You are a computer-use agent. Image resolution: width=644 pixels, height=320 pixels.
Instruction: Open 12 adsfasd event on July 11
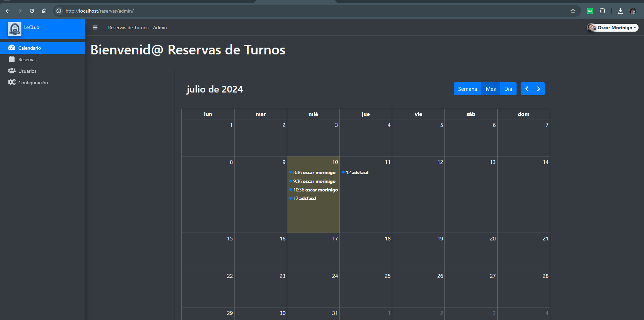(357, 172)
